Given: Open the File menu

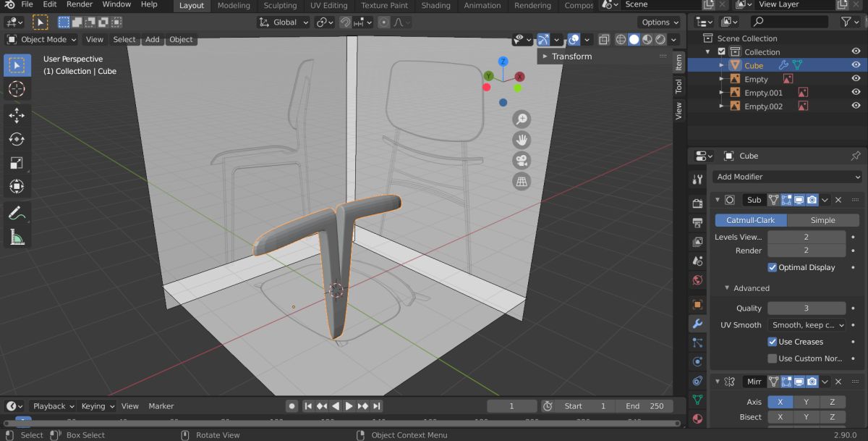Looking at the screenshot, I should (27, 4).
